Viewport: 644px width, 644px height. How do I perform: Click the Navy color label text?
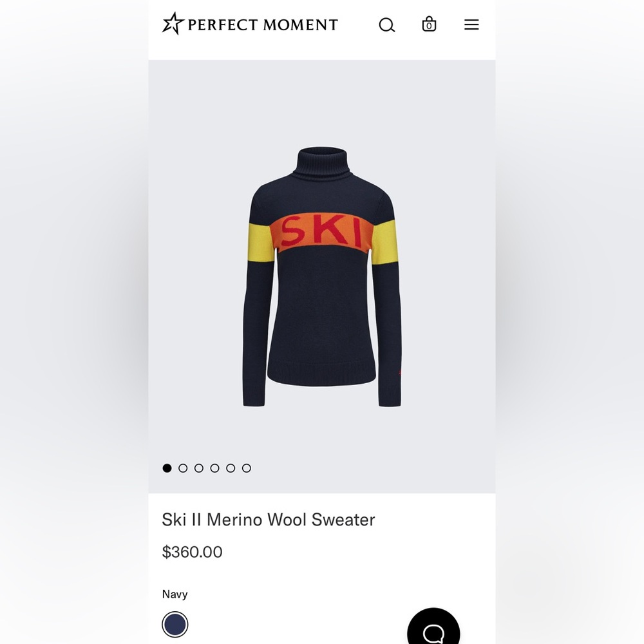click(175, 594)
